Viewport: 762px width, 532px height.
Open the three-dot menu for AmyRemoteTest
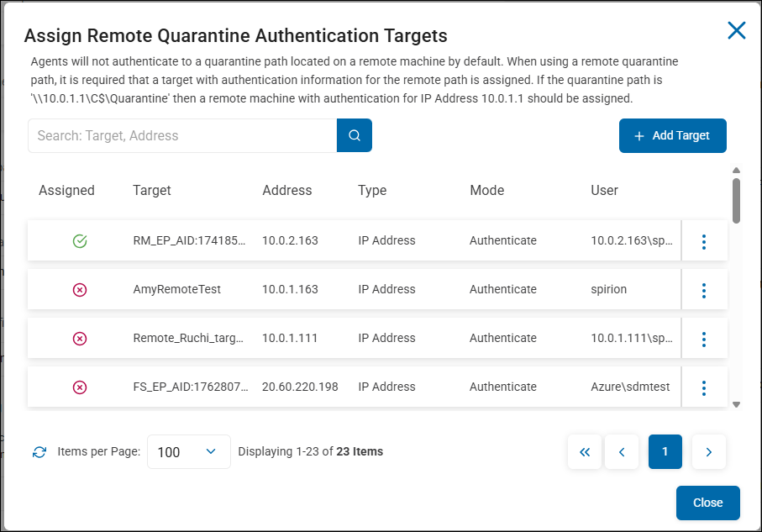click(x=704, y=290)
